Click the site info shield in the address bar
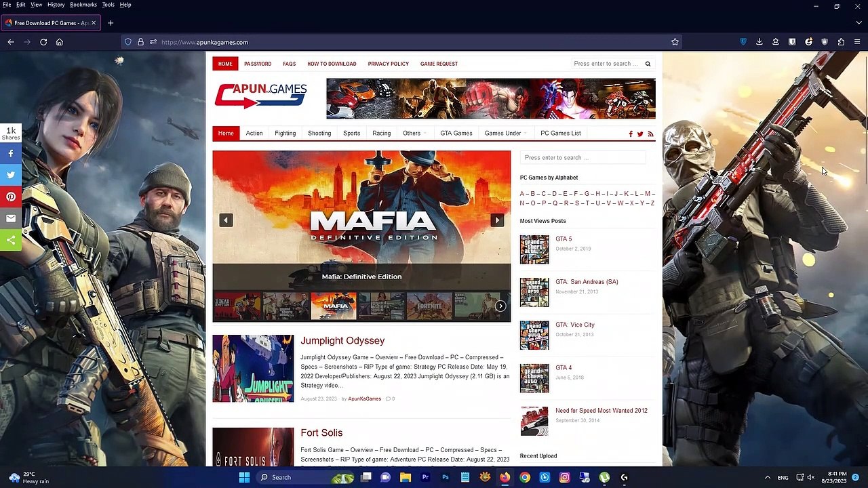 point(127,42)
